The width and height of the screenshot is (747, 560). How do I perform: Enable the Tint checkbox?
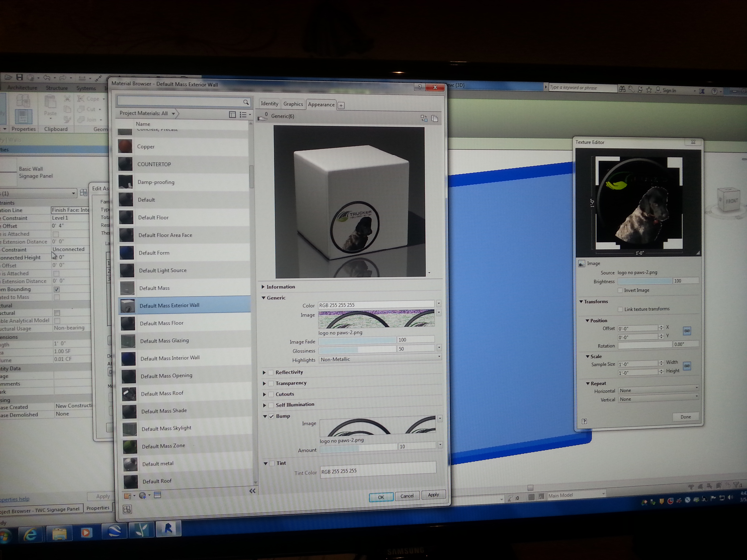pos(271,463)
